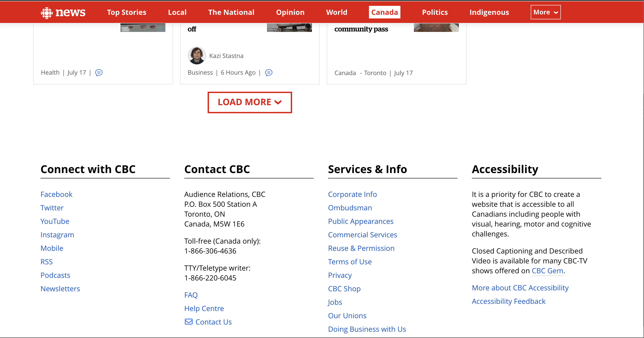Open Accessibility Feedback link
Screen dimensions: 644x338
508,301
